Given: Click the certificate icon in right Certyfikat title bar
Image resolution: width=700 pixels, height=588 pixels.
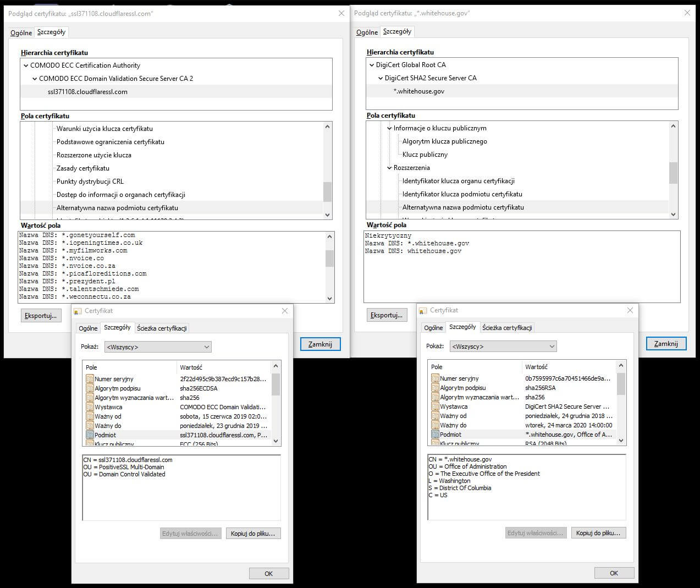Looking at the screenshot, I should (423, 310).
